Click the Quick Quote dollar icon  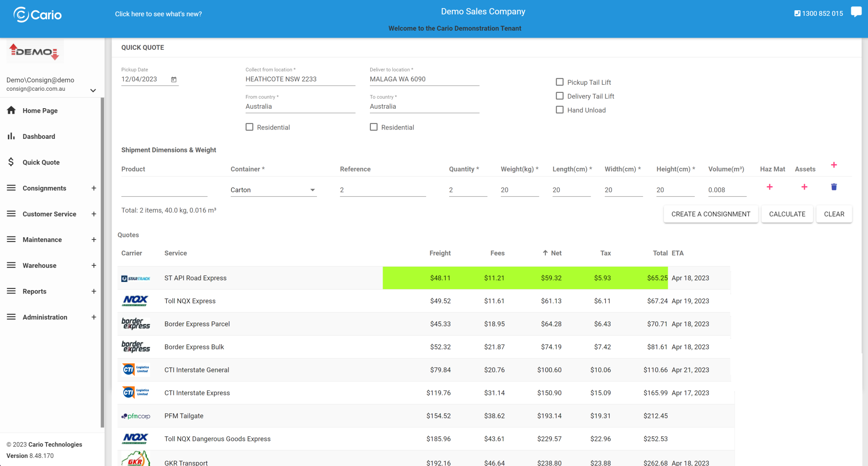point(12,162)
